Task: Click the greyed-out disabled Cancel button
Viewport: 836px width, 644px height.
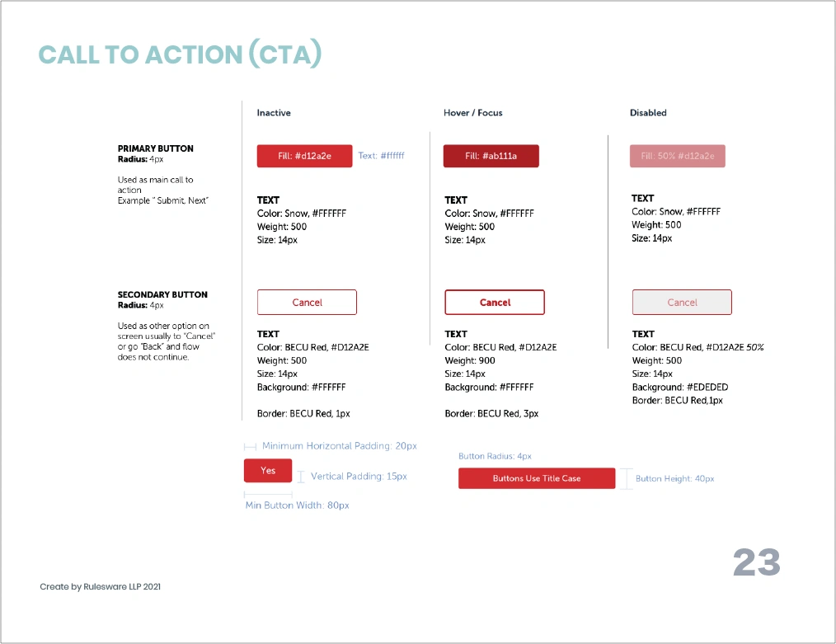Action: coord(682,303)
